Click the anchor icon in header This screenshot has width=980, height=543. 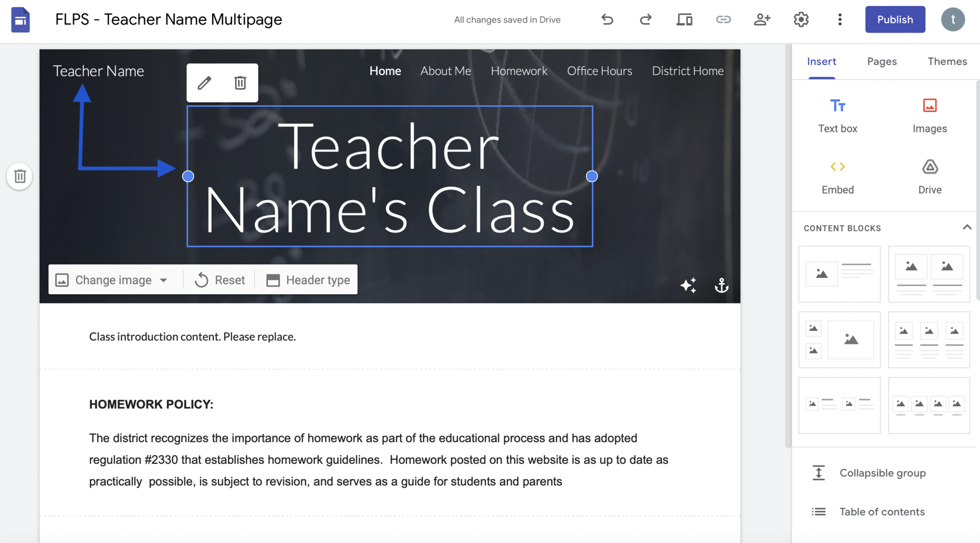point(721,285)
